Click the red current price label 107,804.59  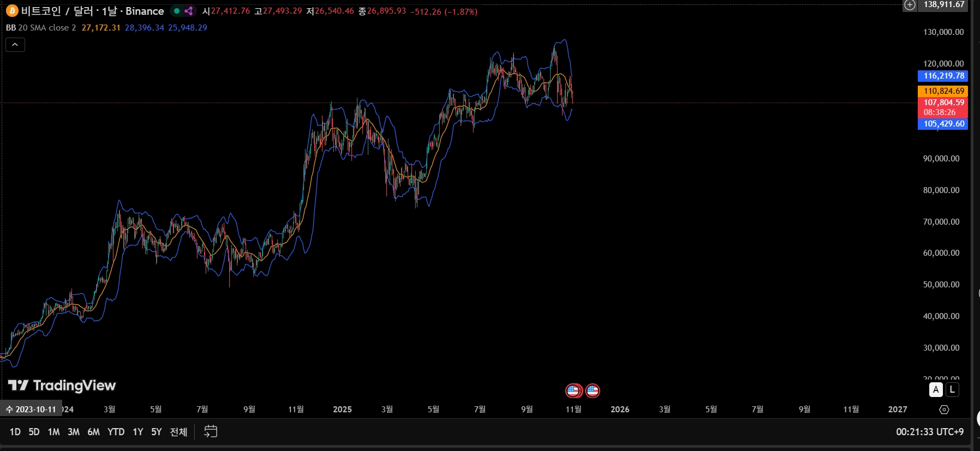pos(943,107)
